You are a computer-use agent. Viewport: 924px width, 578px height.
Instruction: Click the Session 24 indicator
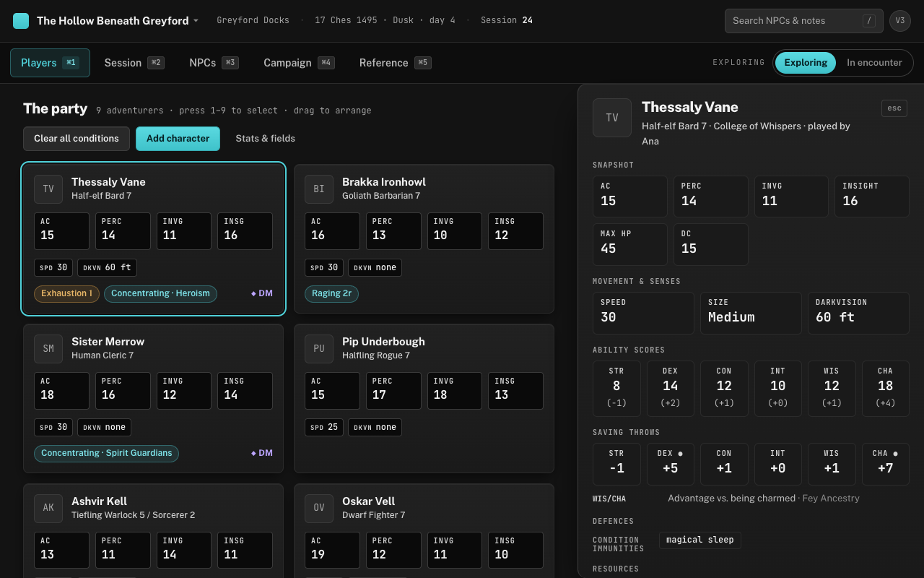(x=507, y=20)
